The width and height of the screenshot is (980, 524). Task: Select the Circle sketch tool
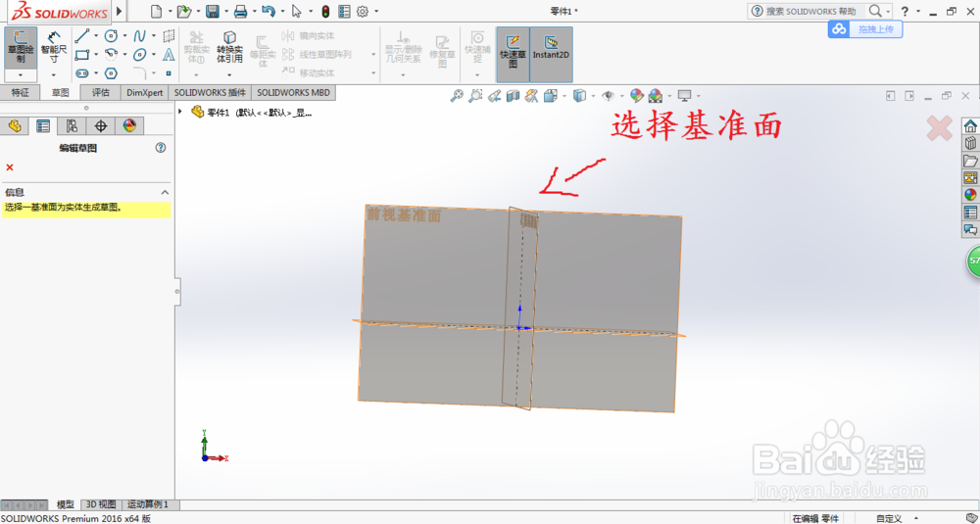pos(111,36)
